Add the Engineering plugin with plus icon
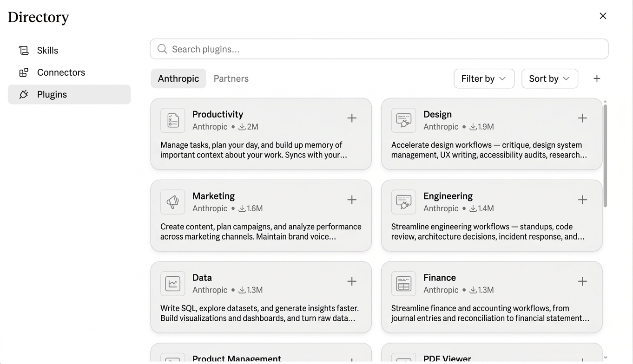This screenshot has width=633, height=364. [x=582, y=200]
